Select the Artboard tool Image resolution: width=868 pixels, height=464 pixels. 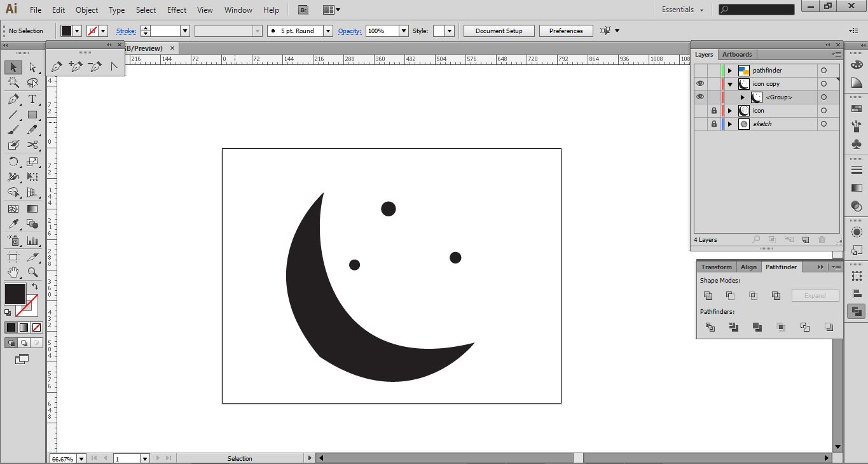(x=13, y=257)
